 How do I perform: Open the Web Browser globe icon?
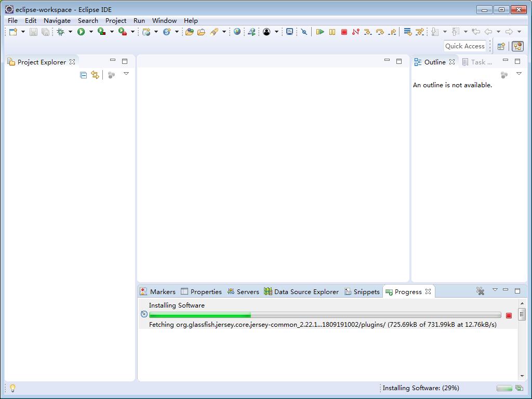237,32
